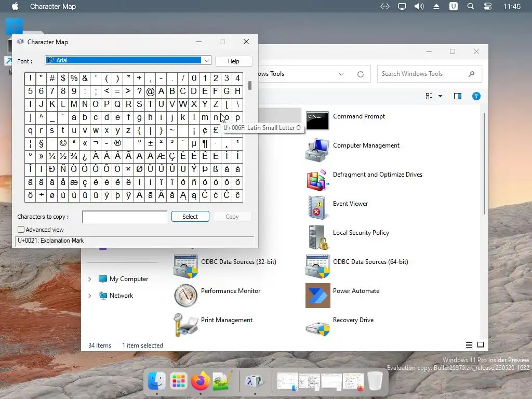
Task: Click the Select button
Action: point(190,217)
